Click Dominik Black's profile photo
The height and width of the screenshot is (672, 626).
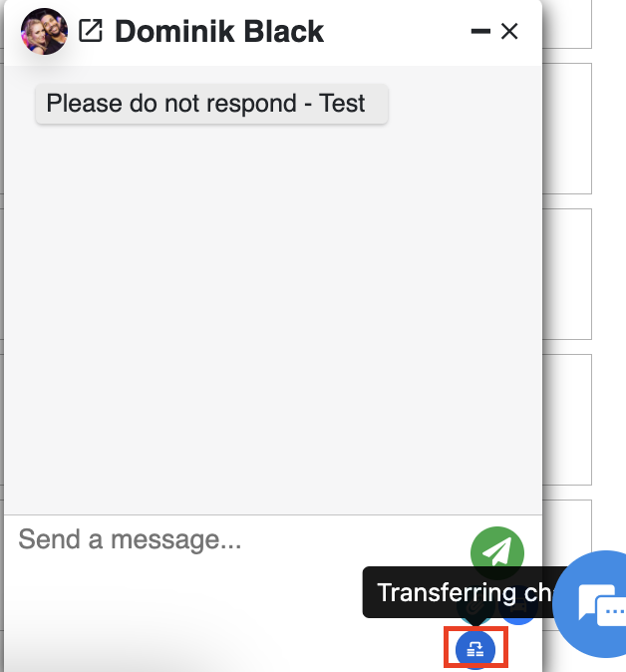[x=44, y=31]
